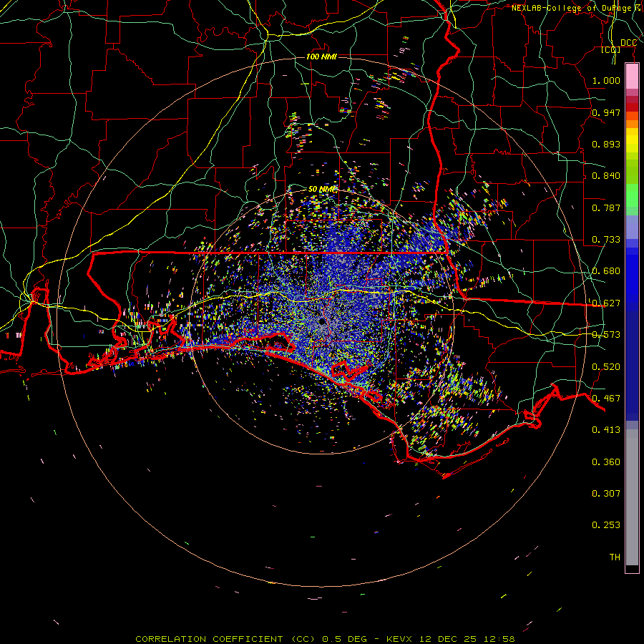This screenshot has width=644, height=644.
Task: Click the 0.893 scale value
Action: 606,144
